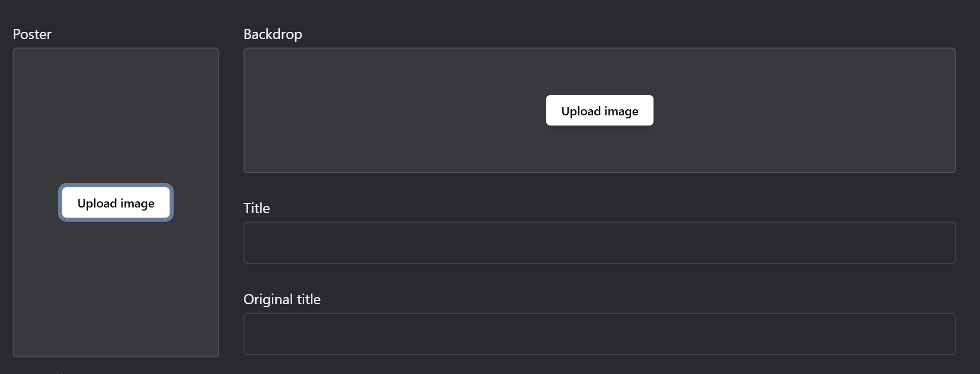Viewport: 980px width, 374px height.
Task: Click the Poster label text
Action: pos(32,34)
